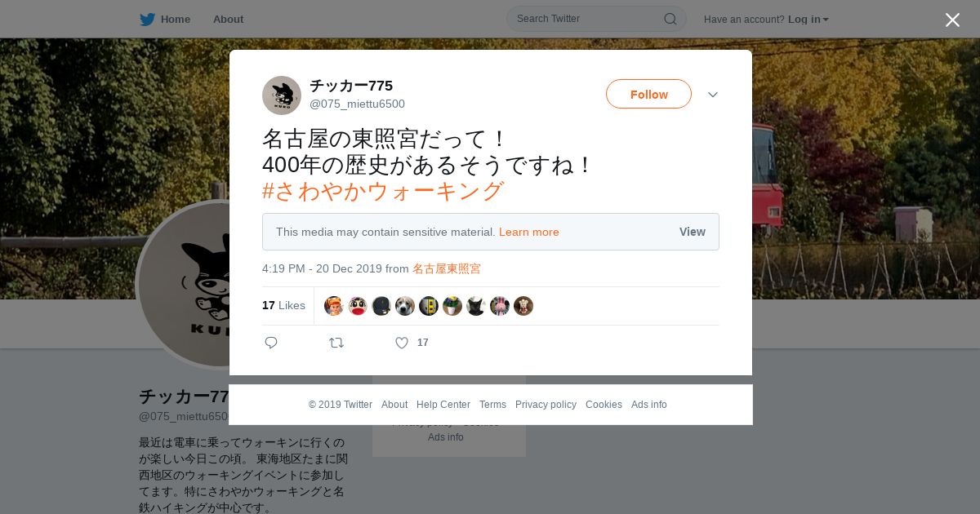Focus the Search Twitter field

(588, 19)
